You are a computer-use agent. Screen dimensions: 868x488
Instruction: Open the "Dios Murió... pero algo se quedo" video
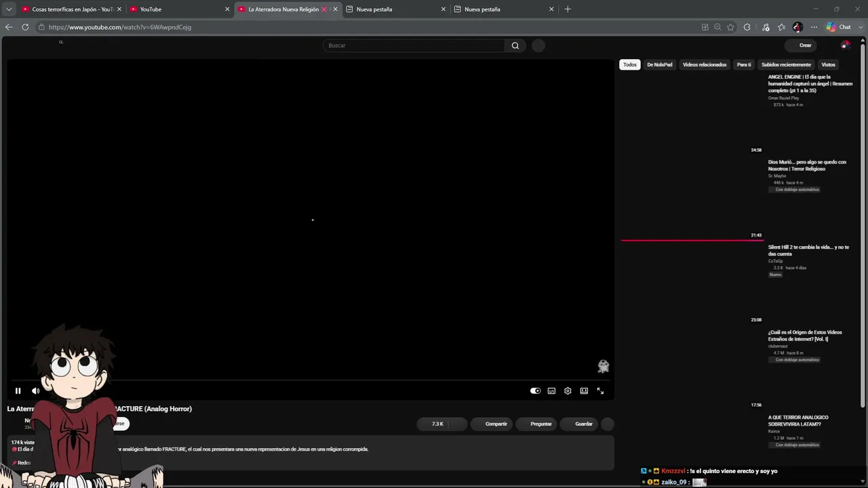tap(807, 165)
